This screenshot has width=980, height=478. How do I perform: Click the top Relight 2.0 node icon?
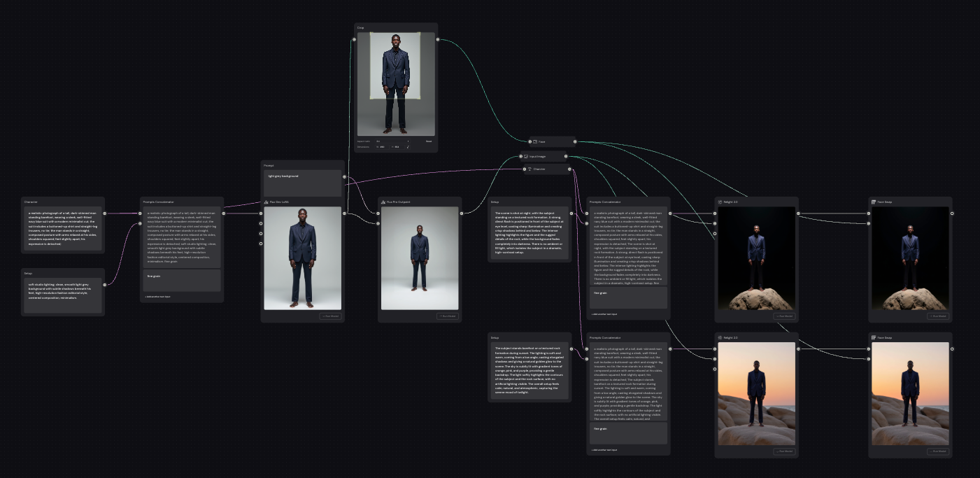click(x=720, y=202)
